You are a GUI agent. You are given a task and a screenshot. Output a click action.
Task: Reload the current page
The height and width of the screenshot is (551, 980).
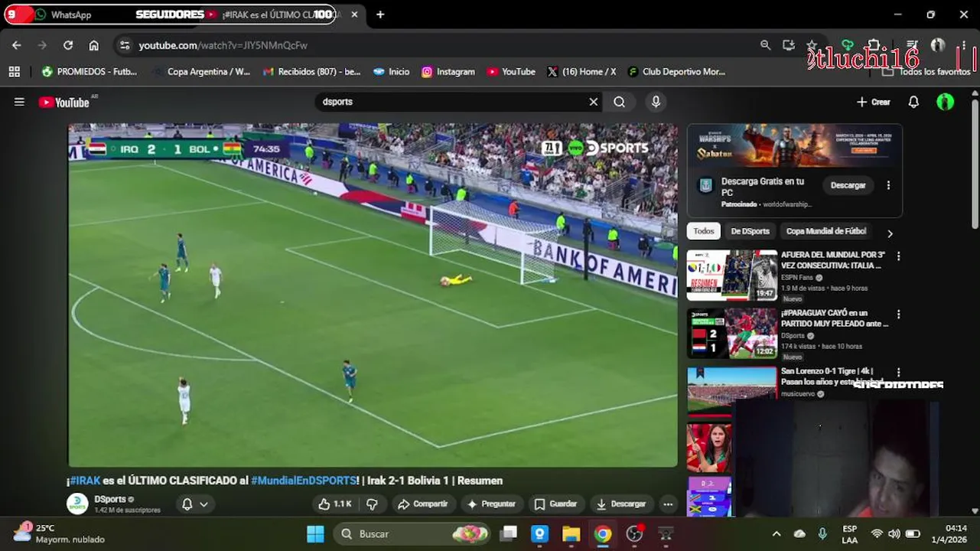pyautogui.click(x=68, y=45)
